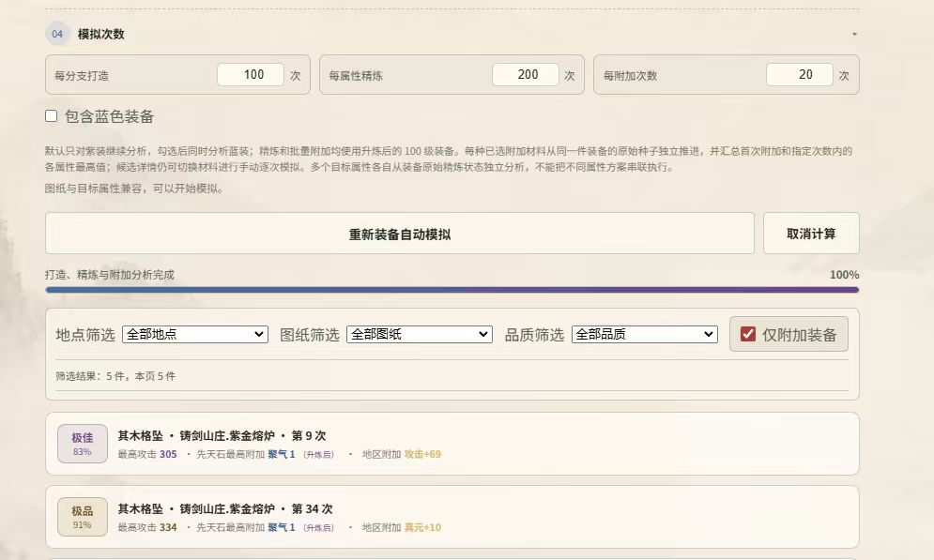Uncheck the 仅附加装备 checkbox

pos(748,334)
